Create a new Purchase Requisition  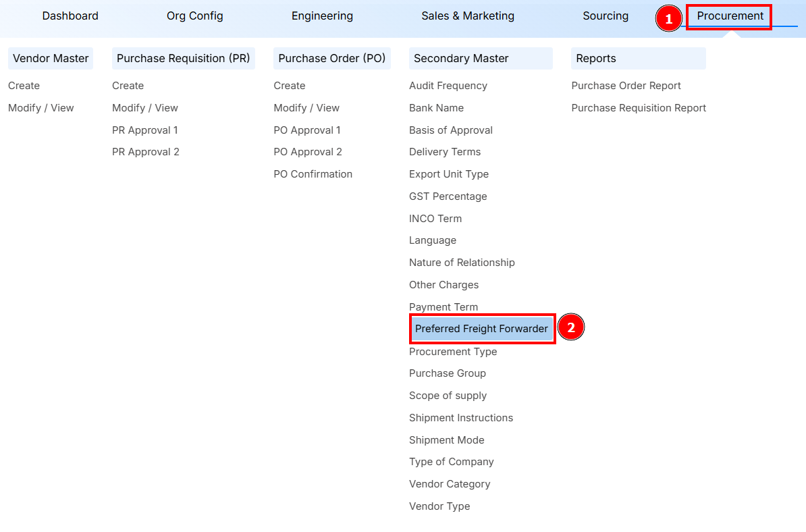tap(128, 86)
